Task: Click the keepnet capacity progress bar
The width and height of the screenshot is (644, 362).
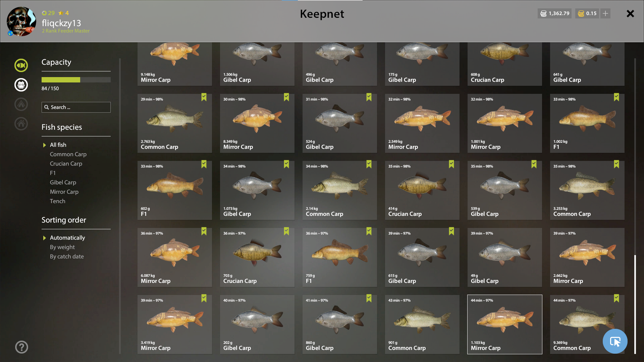Action: [76, 80]
